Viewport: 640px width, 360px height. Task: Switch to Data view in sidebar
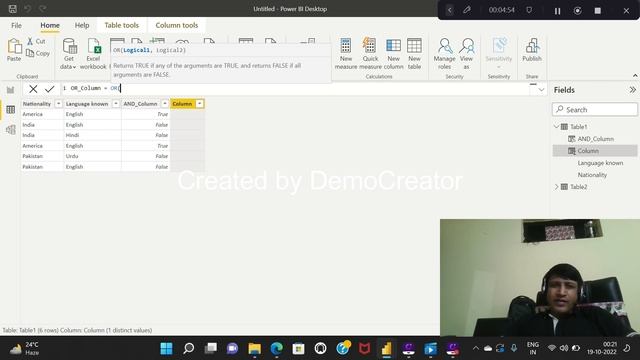click(x=11, y=109)
